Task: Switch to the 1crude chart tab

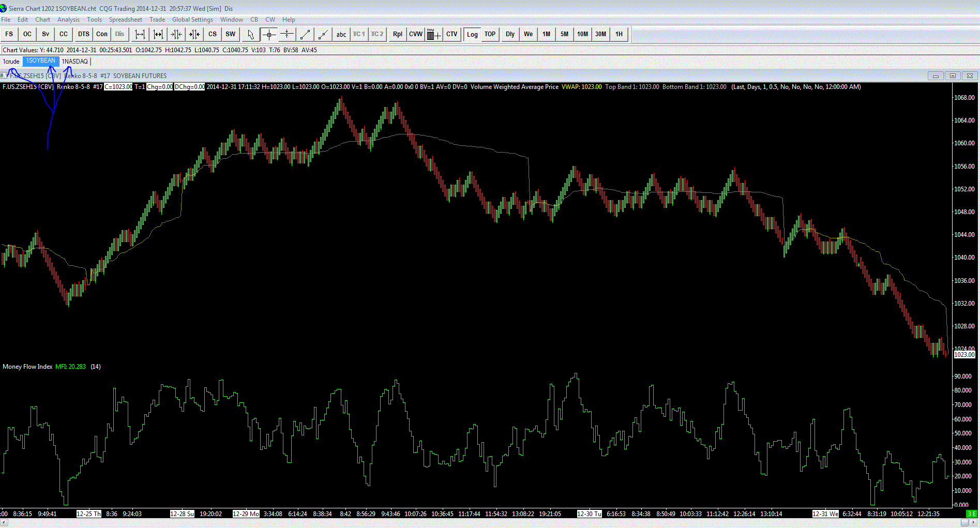Action: click(11, 62)
